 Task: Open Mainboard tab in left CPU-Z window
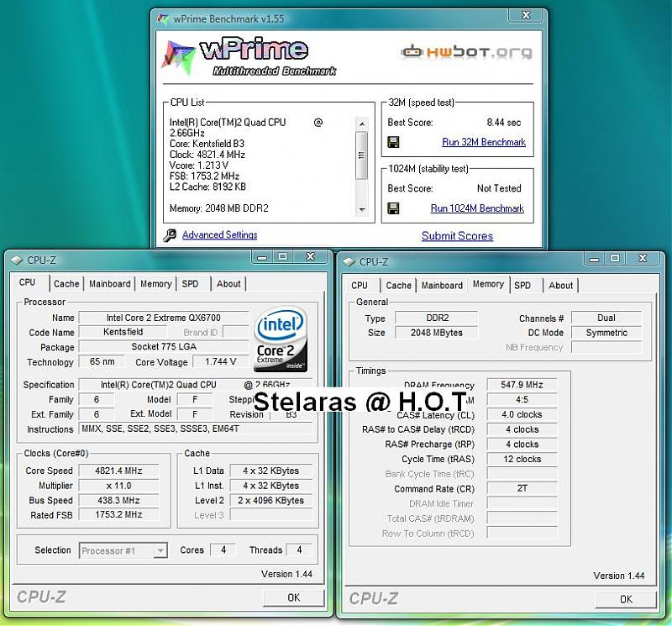coord(110,284)
